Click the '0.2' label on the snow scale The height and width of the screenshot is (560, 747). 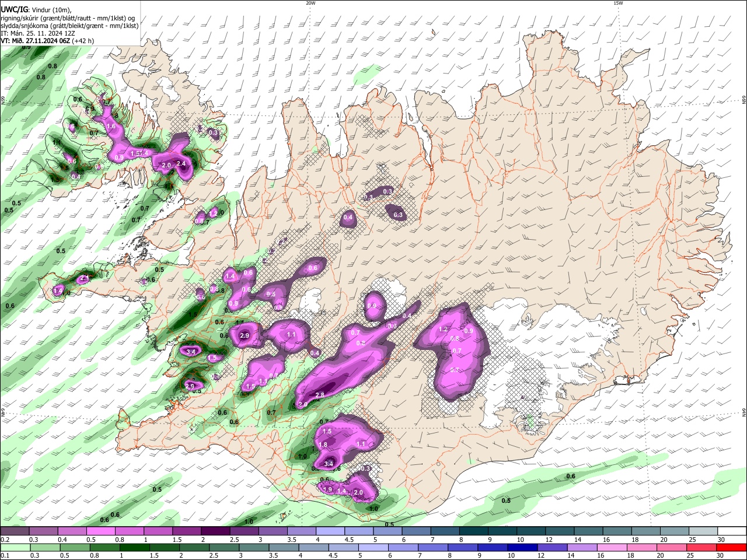[5, 540]
